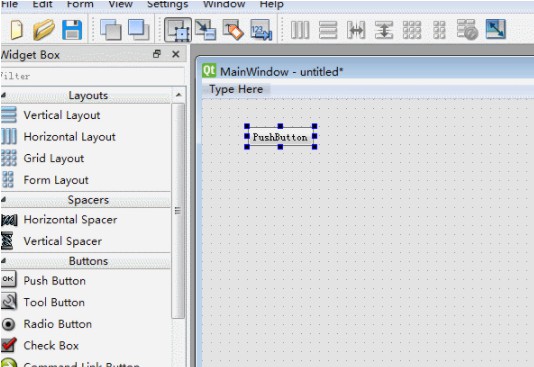Open the Form menu
Viewport: 534px width, 367px height.
click(x=80, y=4)
